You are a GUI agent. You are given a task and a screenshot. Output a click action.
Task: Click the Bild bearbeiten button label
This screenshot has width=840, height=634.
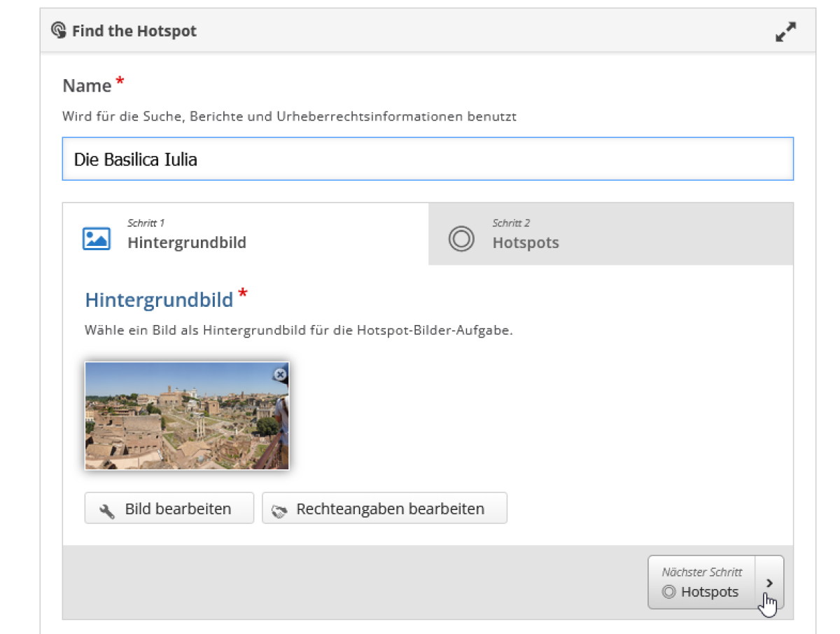coord(178,509)
